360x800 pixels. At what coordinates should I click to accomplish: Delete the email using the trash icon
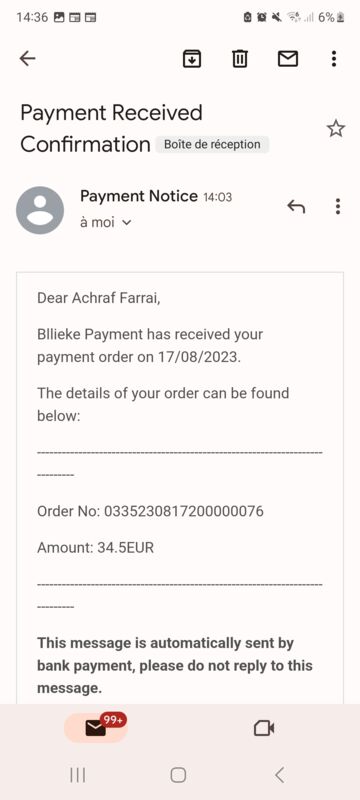point(240,59)
